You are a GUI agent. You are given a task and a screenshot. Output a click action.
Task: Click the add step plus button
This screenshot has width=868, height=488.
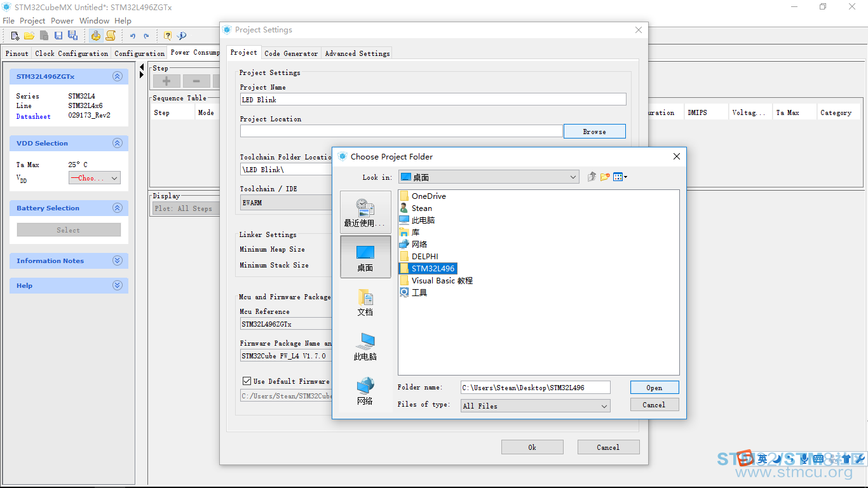click(x=166, y=81)
